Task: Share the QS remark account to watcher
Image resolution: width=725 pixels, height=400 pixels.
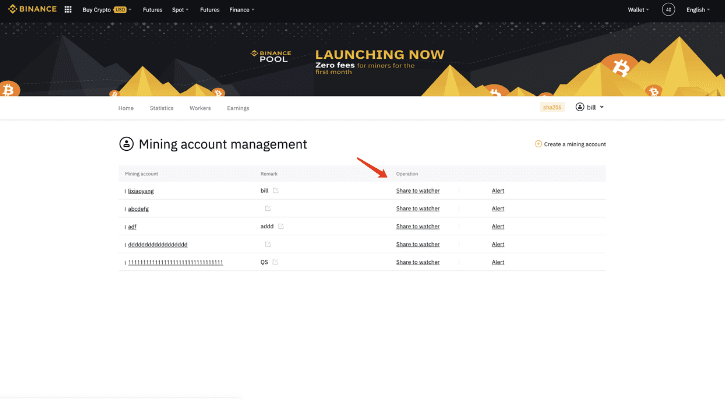Action: (x=418, y=262)
